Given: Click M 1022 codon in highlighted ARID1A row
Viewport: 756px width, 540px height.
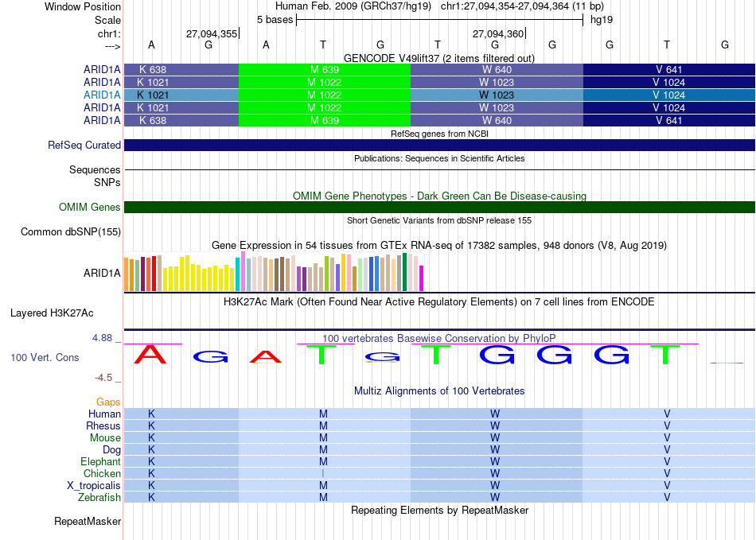Looking at the screenshot, I should (x=325, y=95).
